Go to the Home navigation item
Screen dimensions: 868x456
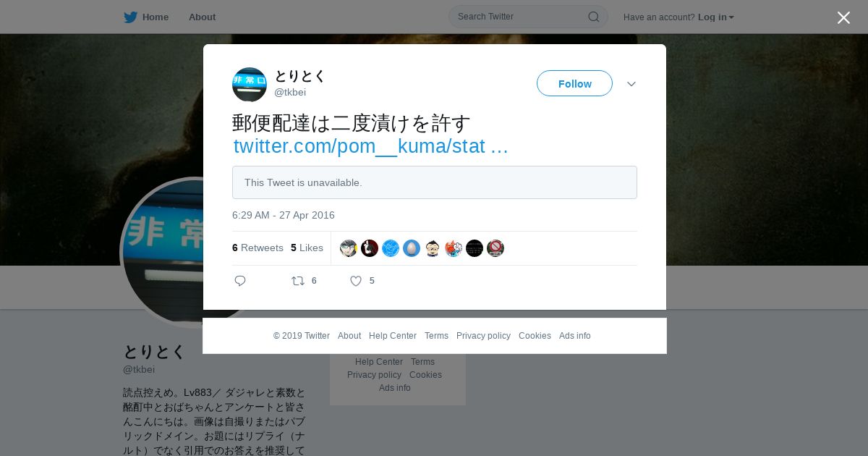point(147,17)
